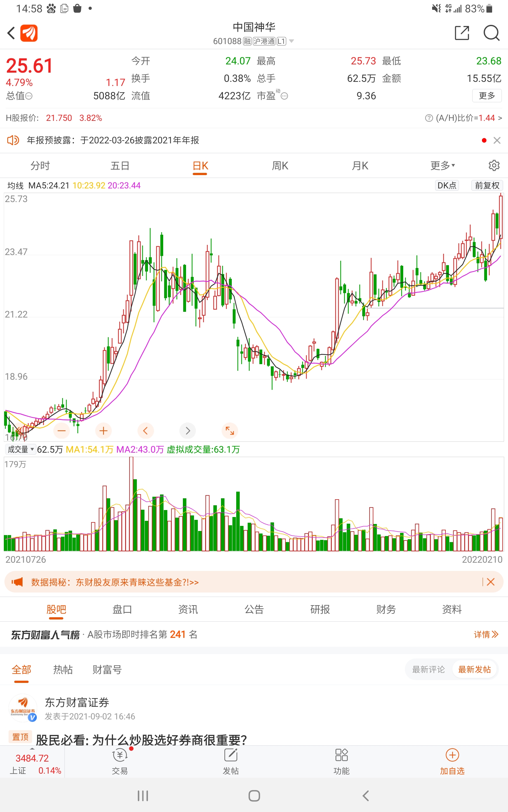Zoom in the K-line chart with plus
Viewport: 508px width, 812px height.
click(104, 430)
